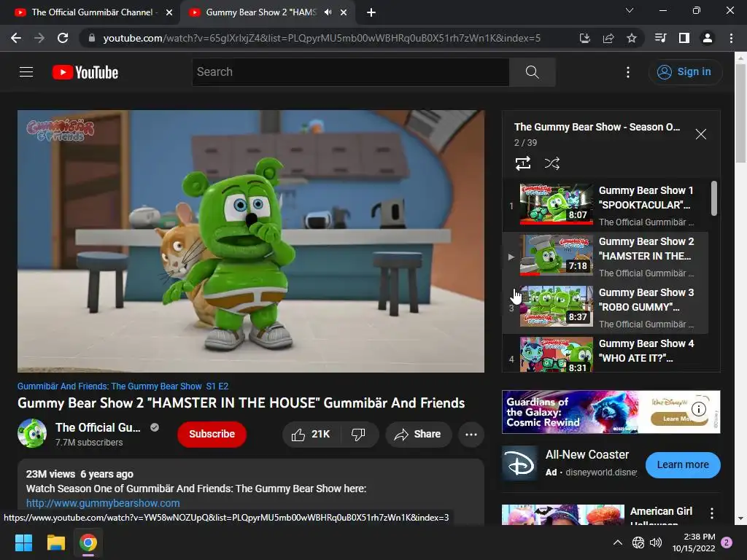This screenshot has width=747, height=560.
Task: Open File Explorer from taskbar
Action: (x=55, y=542)
